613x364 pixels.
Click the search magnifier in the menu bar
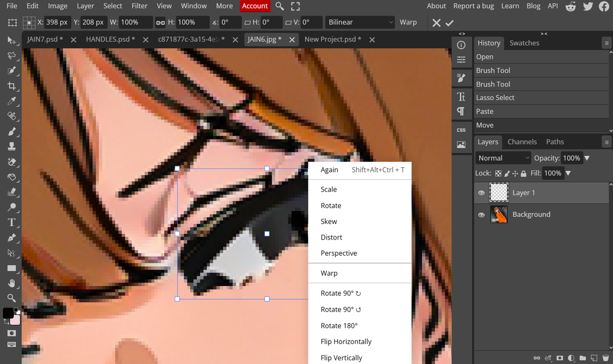pos(280,6)
